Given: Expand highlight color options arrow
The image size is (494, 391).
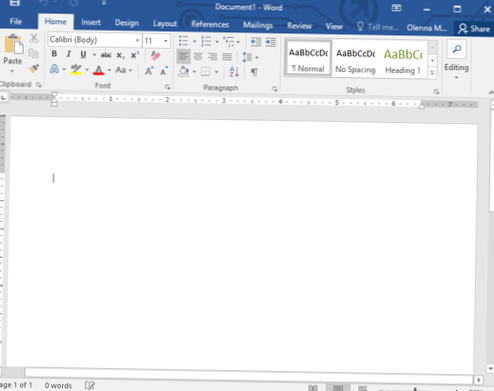Looking at the screenshot, I should click(x=87, y=70).
